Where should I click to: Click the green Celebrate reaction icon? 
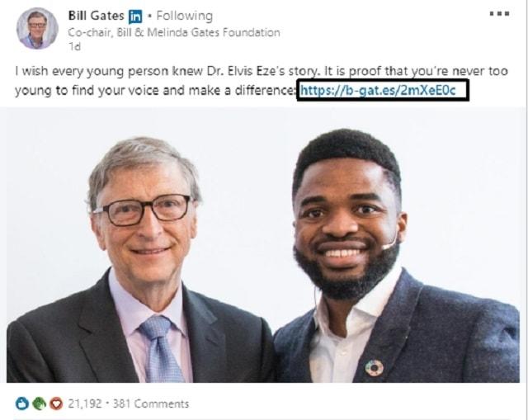point(38,403)
